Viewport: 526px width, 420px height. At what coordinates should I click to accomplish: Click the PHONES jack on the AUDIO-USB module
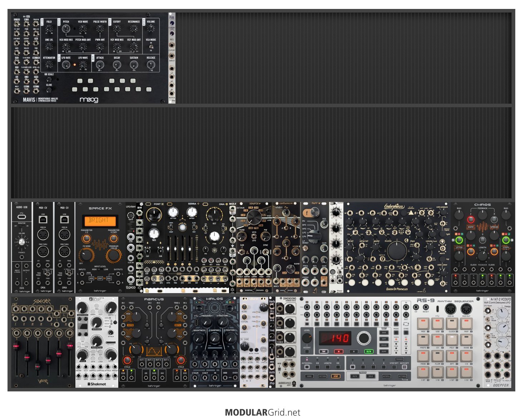pyautogui.click(x=22, y=257)
